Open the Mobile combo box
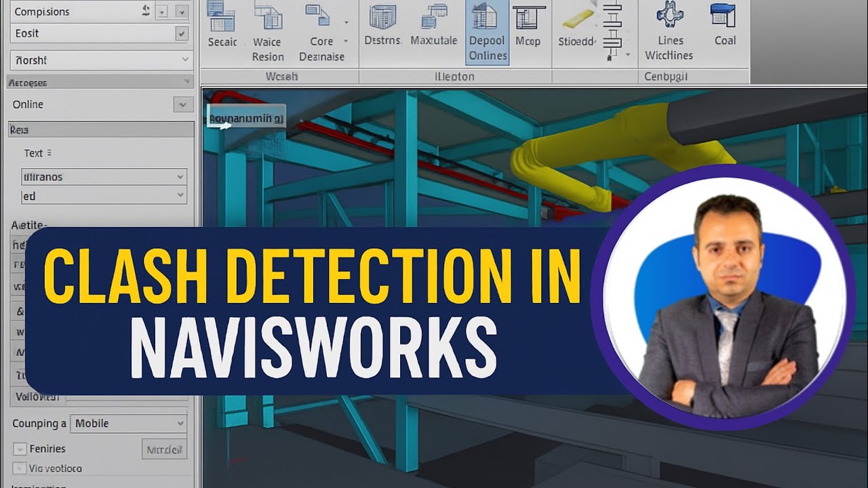 point(129,423)
